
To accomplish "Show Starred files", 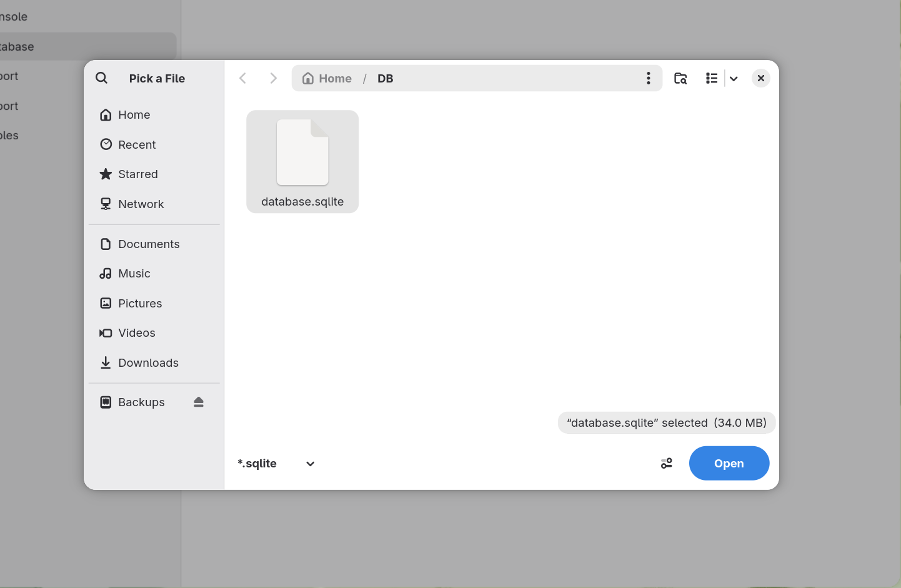I will (x=154, y=174).
